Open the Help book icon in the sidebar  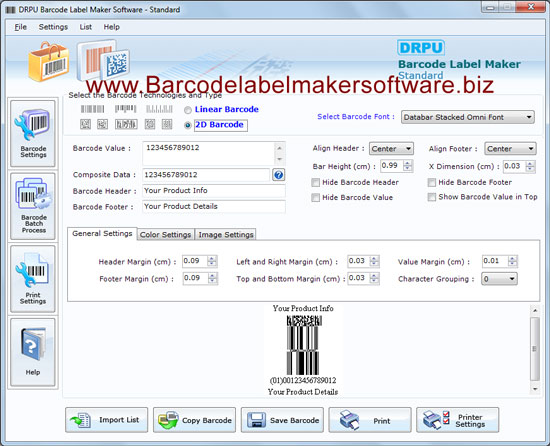point(33,352)
